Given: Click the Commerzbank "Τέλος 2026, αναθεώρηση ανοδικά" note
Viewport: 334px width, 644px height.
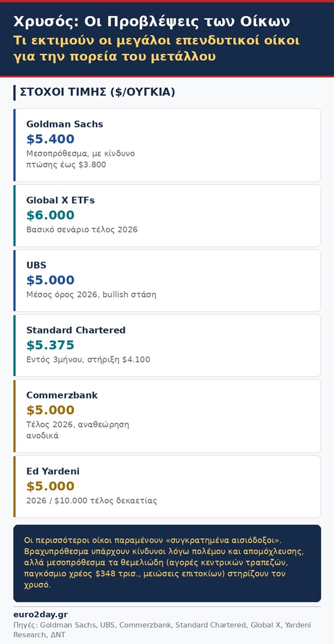Looking at the screenshot, I should 77,430.
